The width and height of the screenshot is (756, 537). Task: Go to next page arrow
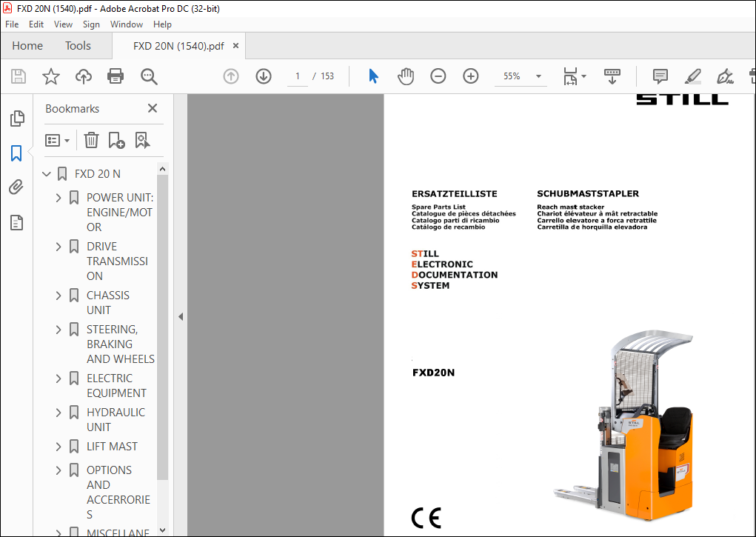(264, 76)
